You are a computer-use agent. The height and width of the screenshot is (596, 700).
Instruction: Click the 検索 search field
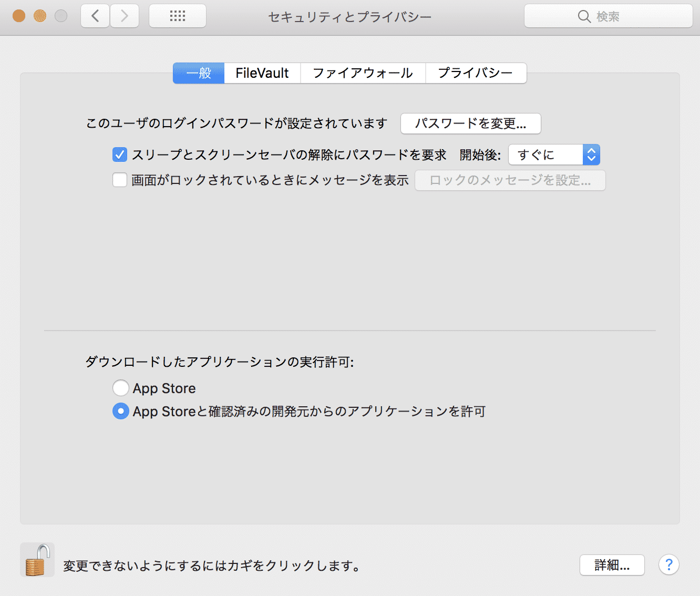[x=609, y=16]
